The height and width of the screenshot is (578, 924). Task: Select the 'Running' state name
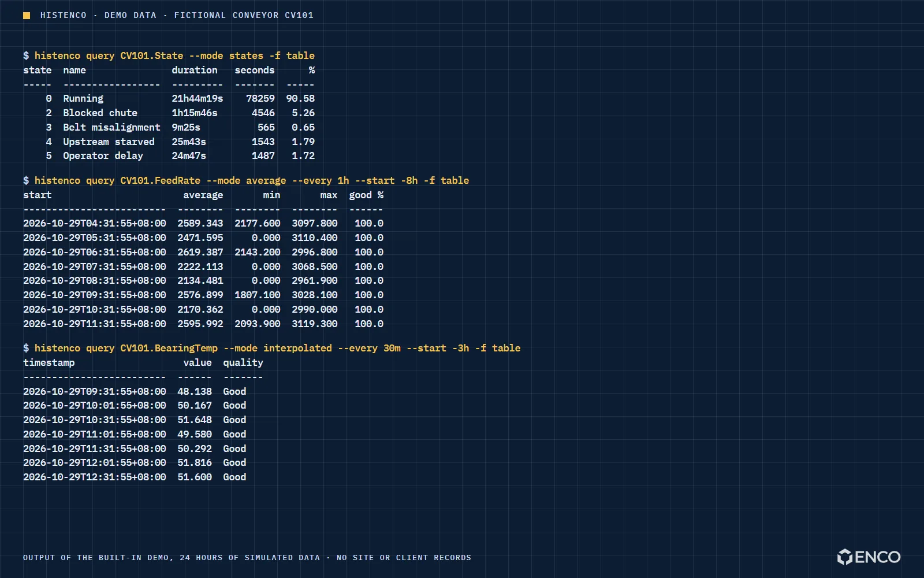click(83, 98)
